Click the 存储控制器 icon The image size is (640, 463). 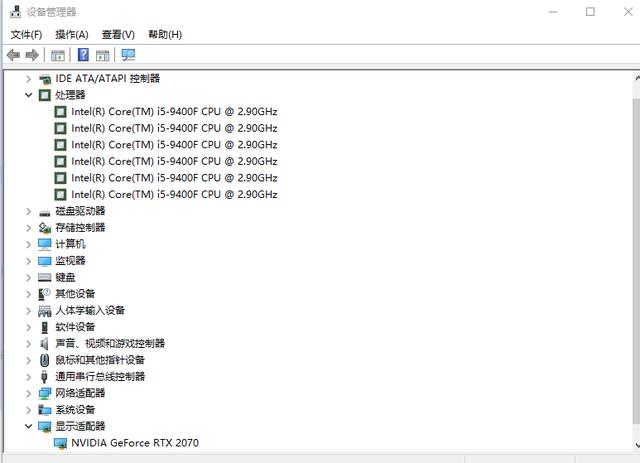(44, 228)
